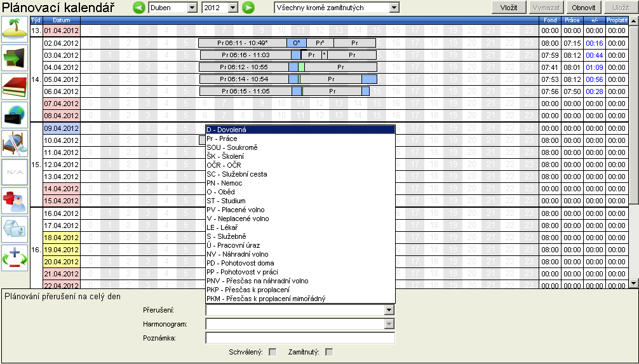The image size is (639, 364).
Task: Click the calendar scrollbar down arrow
Action: click(x=634, y=283)
